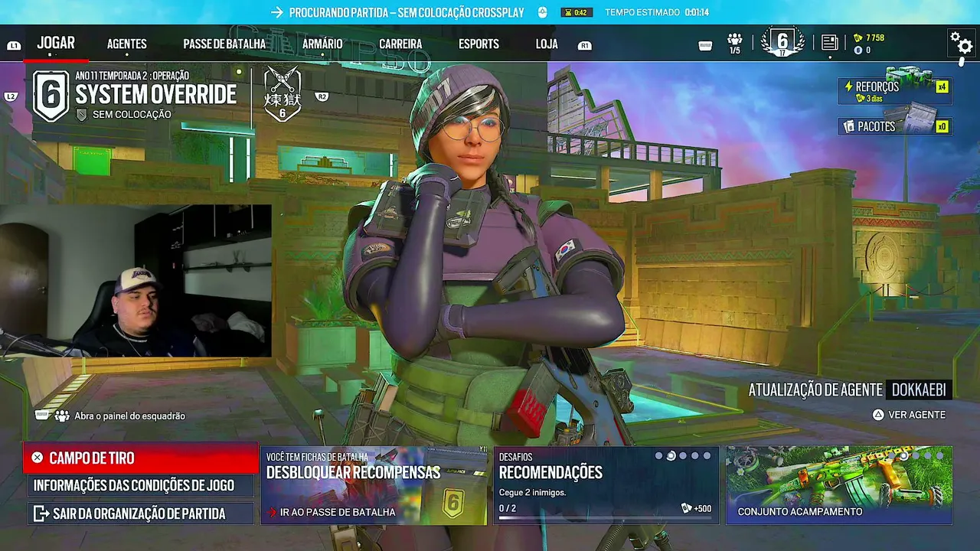Open the crossed-blades event emblem
Screen dimensions: 980x551
[x=283, y=94]
